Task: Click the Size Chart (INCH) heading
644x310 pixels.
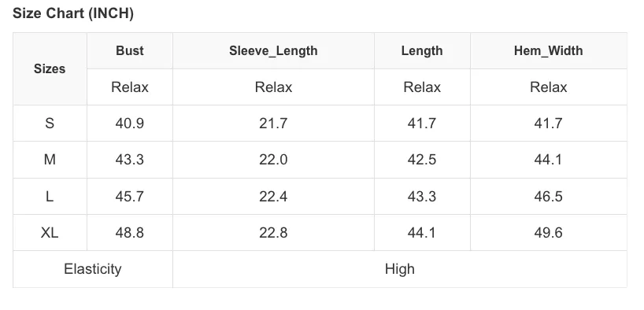Action: (x=73, y=13)
